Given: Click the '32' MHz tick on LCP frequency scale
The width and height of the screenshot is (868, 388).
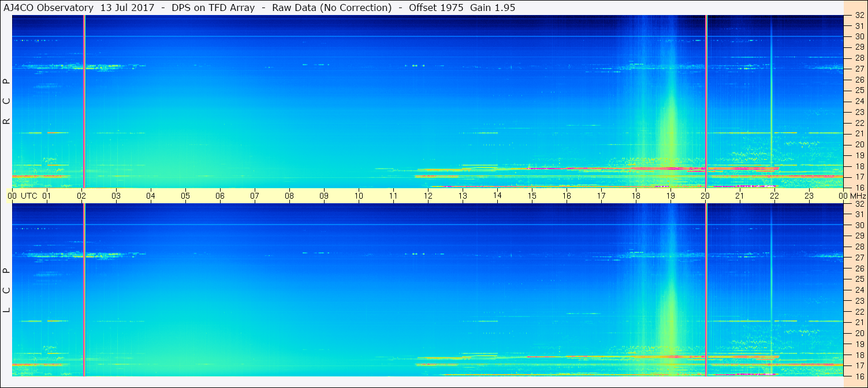Looking at the screenshot, I should (x=859, y=204).
